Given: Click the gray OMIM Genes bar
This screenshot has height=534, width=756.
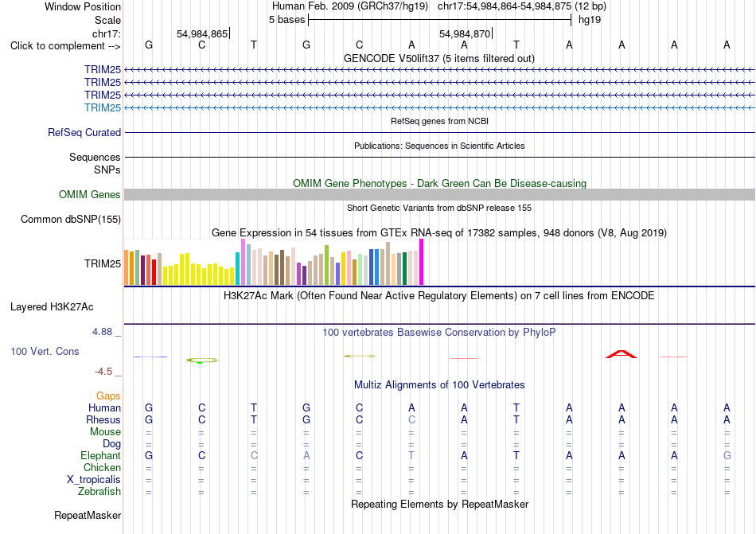Looking at the screenshot, I should pos(439,195).
